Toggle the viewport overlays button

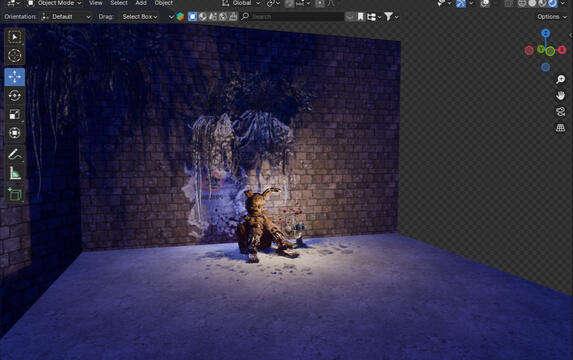tap(485, 3)
